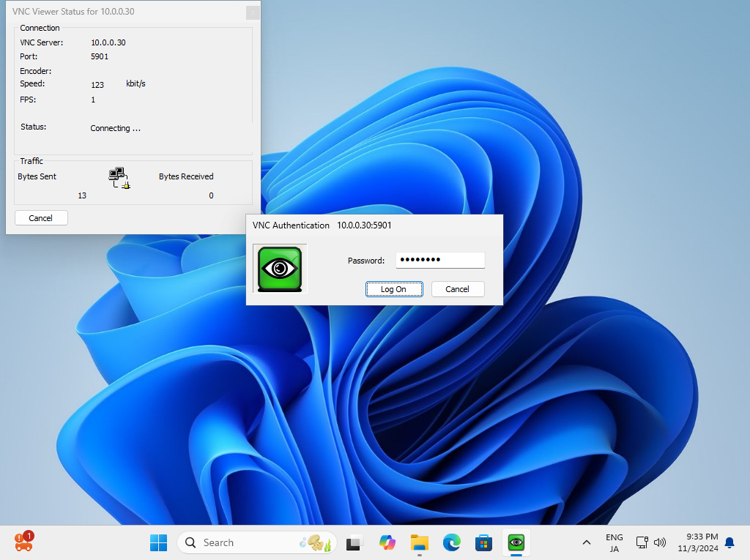This screenshot has height=560, width=750.
Task: Open Microsoft Edge browser
Action: pyautogui.click(x=452, y=542)
